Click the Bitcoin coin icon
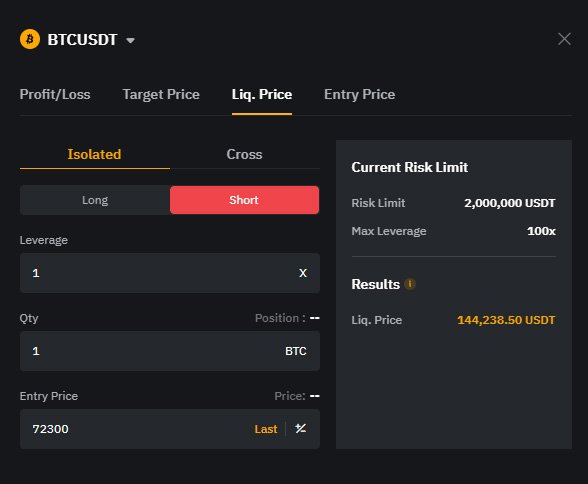The image size is (588, 484). (30, 39)
